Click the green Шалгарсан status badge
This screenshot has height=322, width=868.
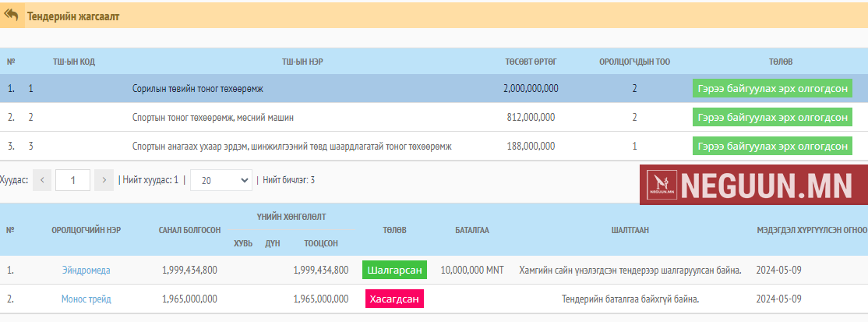(394, 271)
